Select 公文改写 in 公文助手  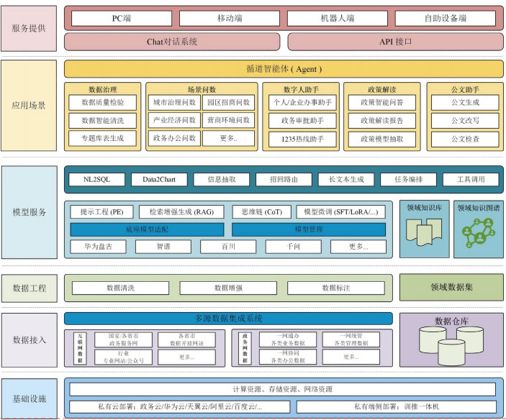pyautogui.click(x=464, y=120)
